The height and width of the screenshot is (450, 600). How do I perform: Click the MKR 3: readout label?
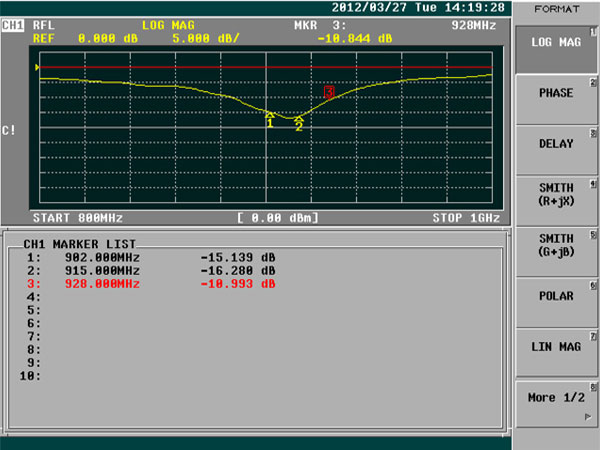320,26
